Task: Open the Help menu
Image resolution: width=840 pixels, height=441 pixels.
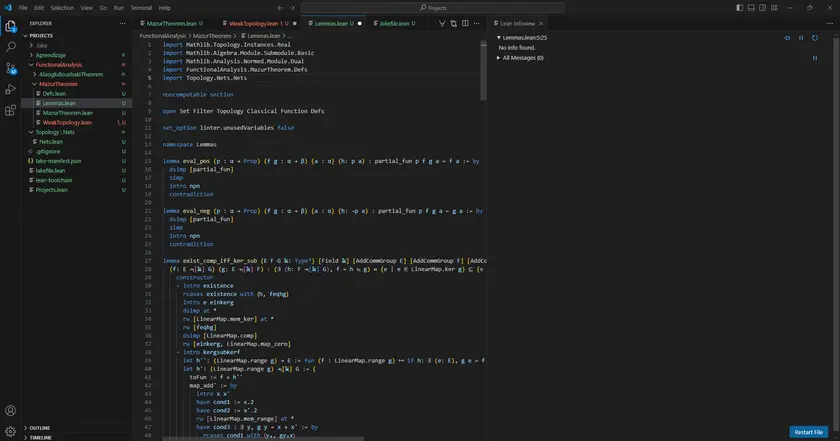Action: coord(164,8)
